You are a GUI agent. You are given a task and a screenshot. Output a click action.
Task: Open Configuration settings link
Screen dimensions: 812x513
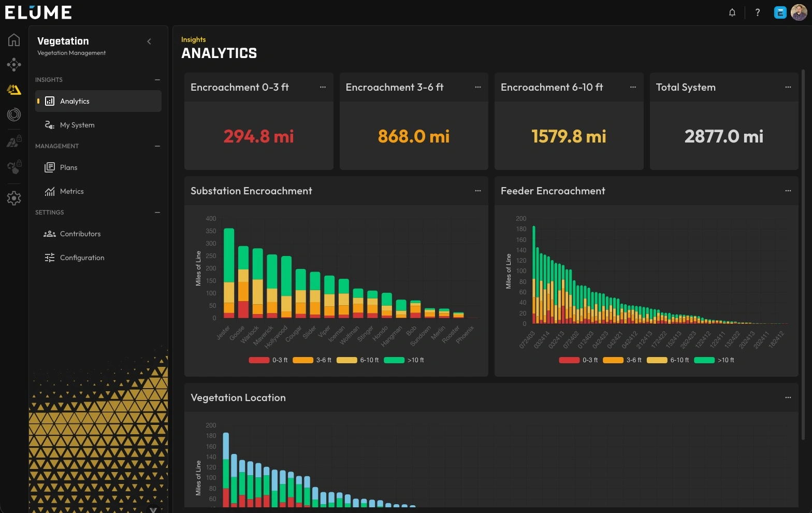[x=82, y=258]
